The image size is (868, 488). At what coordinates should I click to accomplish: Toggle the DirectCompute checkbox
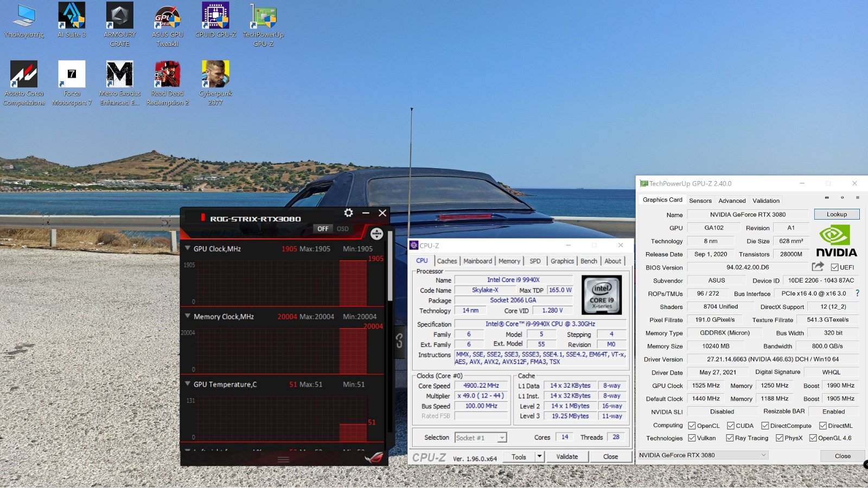point(765,426)
